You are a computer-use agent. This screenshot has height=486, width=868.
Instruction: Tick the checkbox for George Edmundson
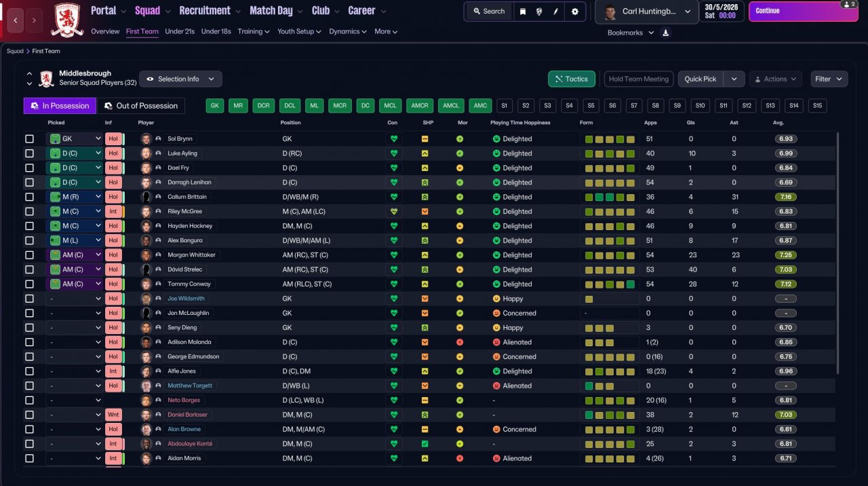tap(29, 356)
